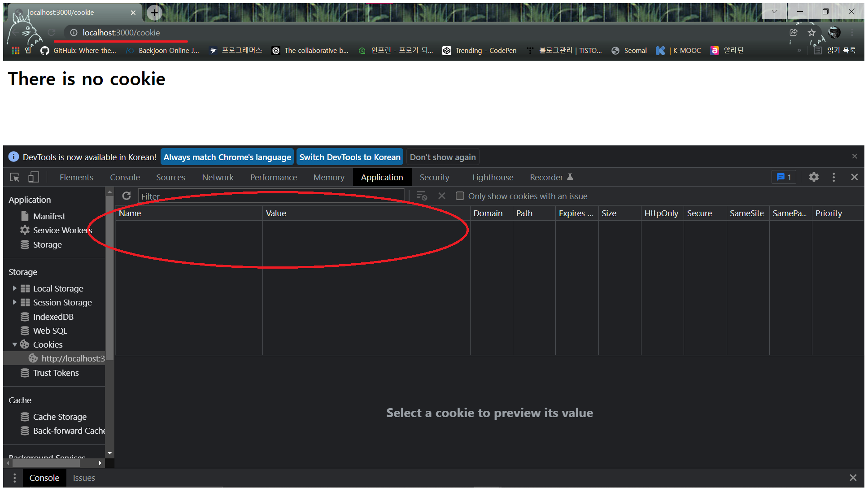Click the inspect element picker icon

point(15,178)
